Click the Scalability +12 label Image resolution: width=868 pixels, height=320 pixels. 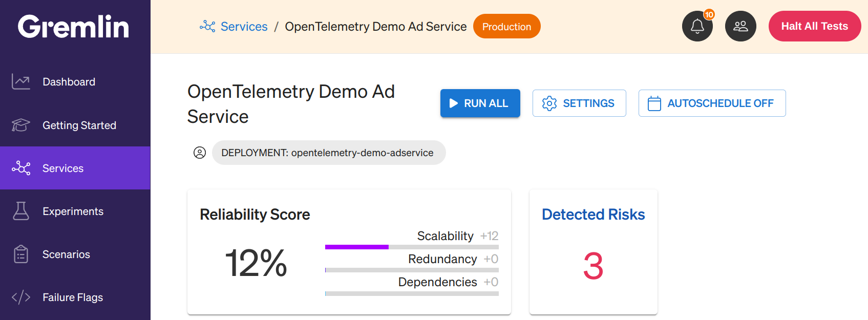tap(458, 236)
